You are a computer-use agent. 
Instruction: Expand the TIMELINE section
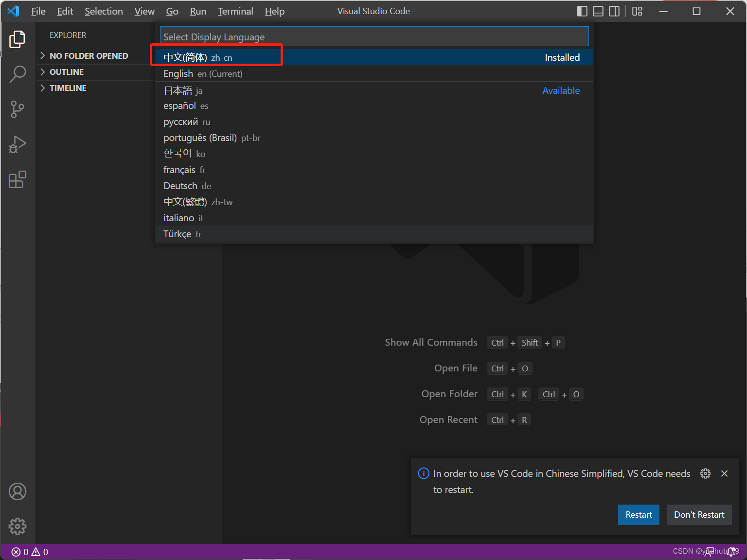pos(68,88)
